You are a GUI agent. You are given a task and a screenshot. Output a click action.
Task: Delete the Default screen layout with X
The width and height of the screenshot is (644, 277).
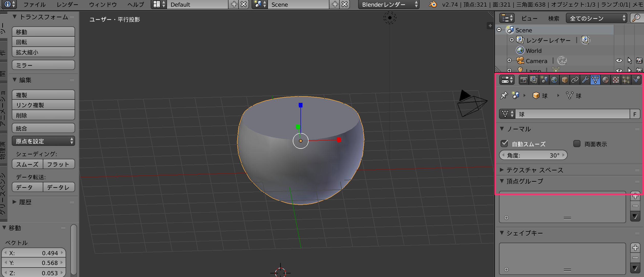244,4
